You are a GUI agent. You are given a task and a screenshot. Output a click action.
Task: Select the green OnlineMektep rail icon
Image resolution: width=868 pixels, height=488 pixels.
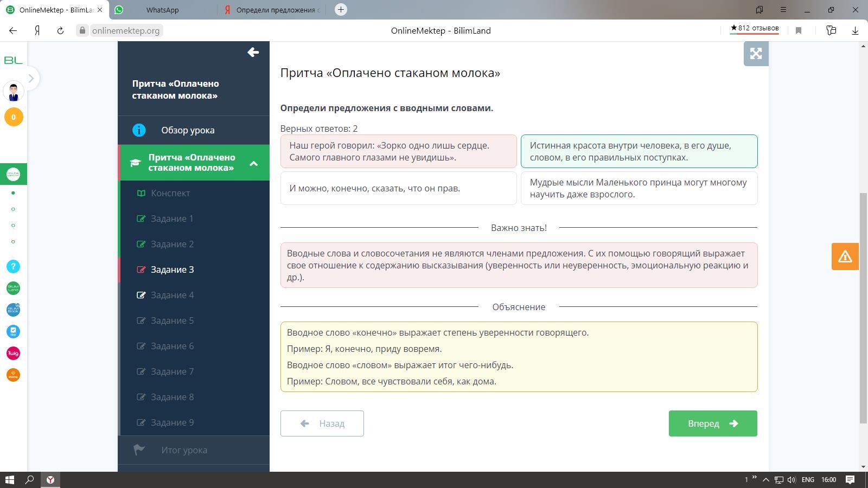click(13, 174)
